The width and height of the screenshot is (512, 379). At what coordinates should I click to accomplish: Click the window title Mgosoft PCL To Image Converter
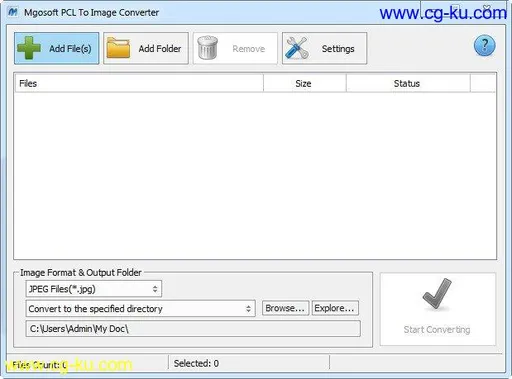click(x=91, y=13)
